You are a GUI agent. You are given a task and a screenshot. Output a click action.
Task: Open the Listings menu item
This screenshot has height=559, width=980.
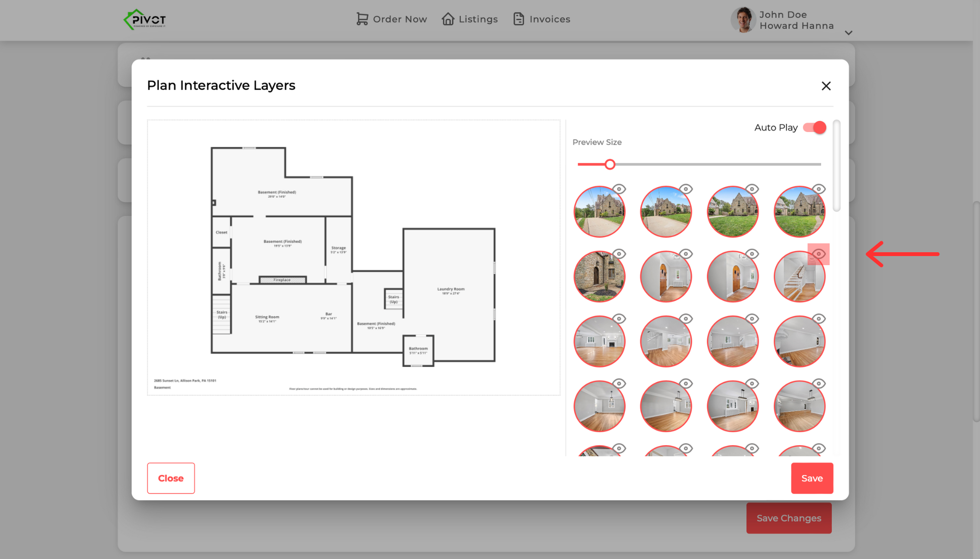pyautogui.click(x=478, y=19)
